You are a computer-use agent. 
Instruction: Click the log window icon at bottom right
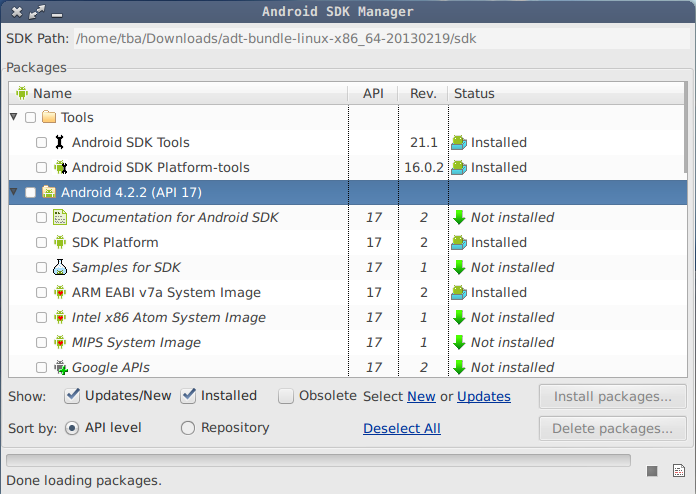click(x=679, y=470)
